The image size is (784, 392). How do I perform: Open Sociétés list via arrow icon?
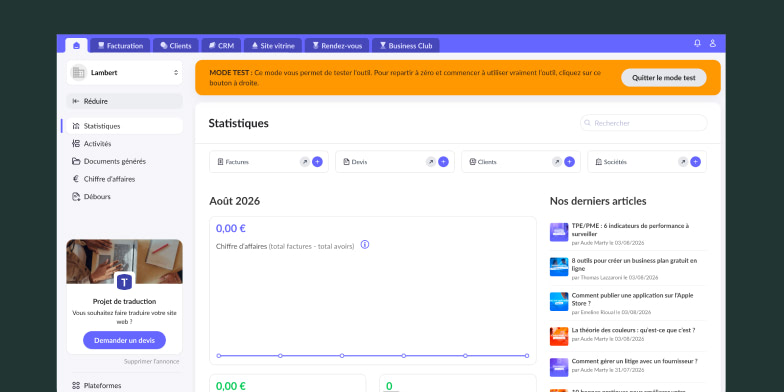tap(682, 162)
